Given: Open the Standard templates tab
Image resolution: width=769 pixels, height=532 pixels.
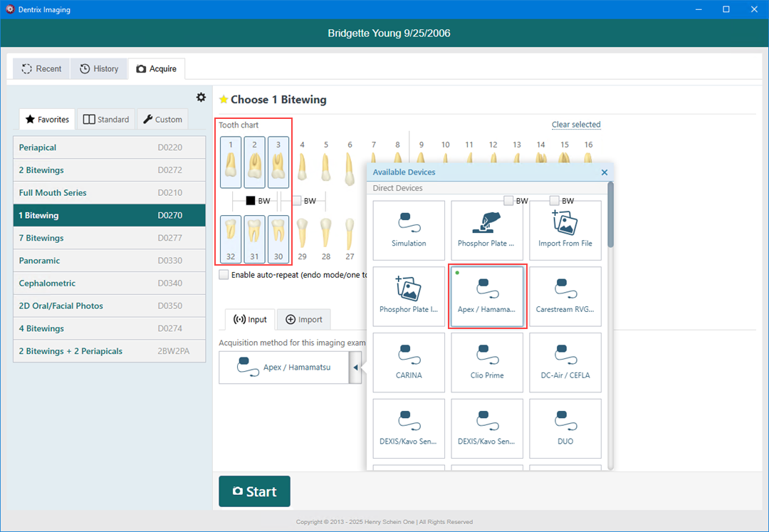Looking at the screenshot, I should [x=106, y=120].
